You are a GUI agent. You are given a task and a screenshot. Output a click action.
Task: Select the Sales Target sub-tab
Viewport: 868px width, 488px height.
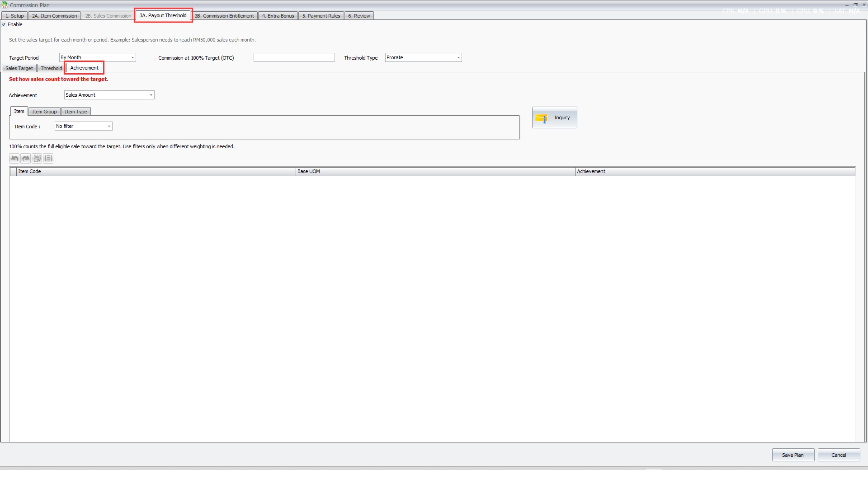pos(19,68)
